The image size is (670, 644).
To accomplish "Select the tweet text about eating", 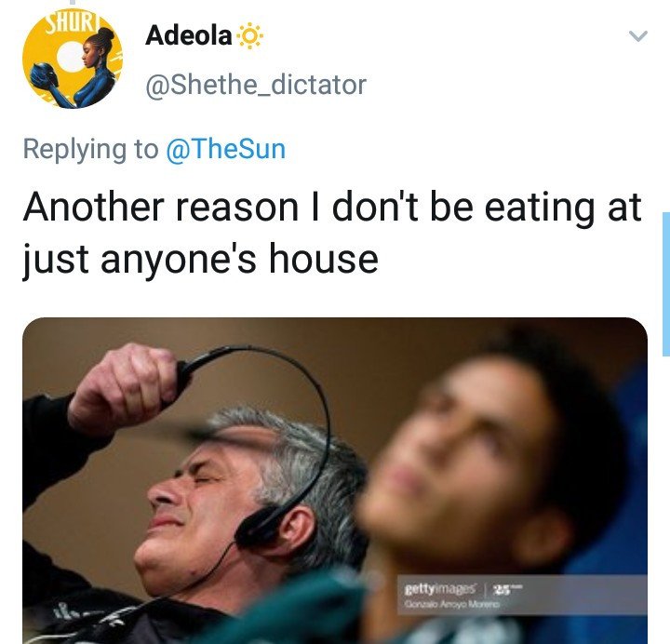I will 332,233.
